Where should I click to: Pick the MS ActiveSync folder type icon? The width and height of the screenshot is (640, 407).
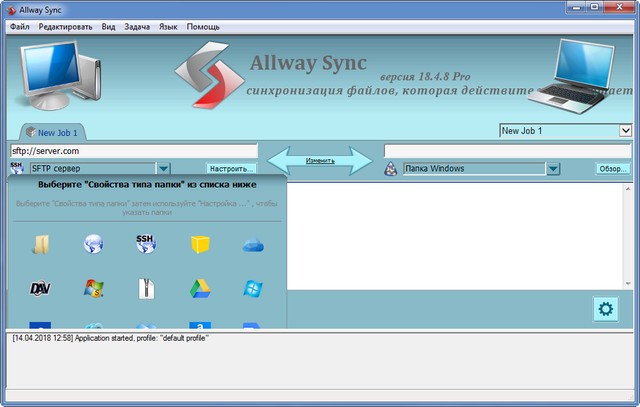(93, 289)
